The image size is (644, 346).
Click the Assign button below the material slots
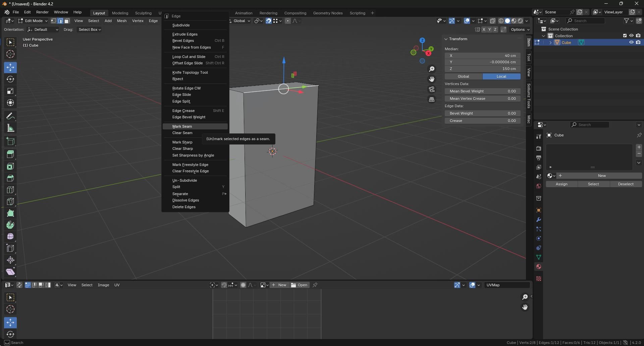coord(561,184)
